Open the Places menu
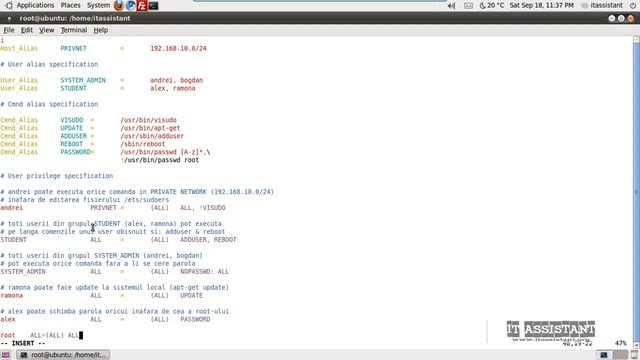The width and height of the screenshot is (640, 360). pos(70,5)
